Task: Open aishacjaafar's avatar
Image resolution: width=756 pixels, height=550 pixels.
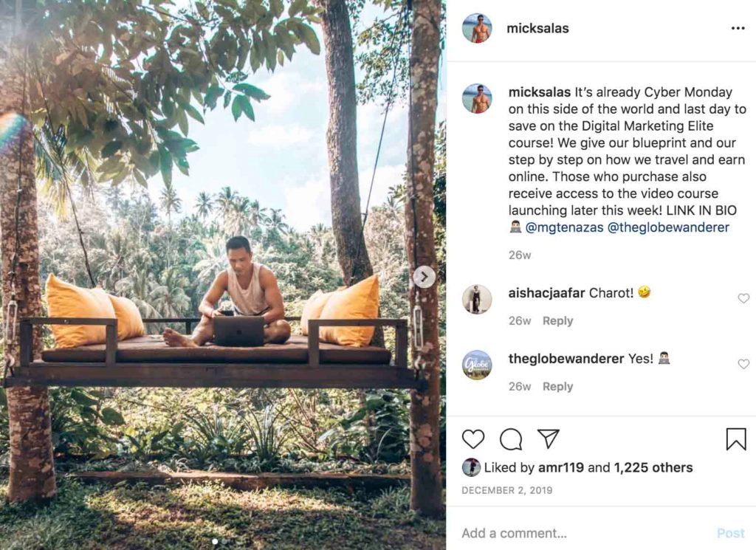Action: (477, 299)
